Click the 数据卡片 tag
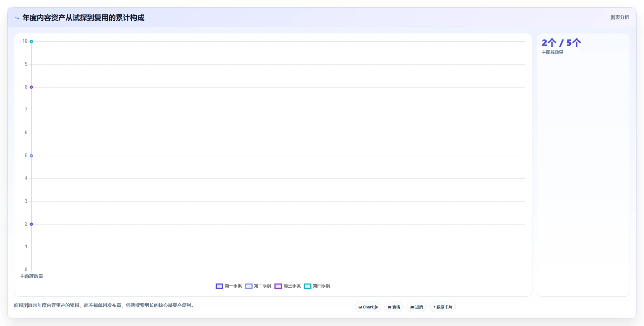Screen dimensions: 644x326 [443, 307]
